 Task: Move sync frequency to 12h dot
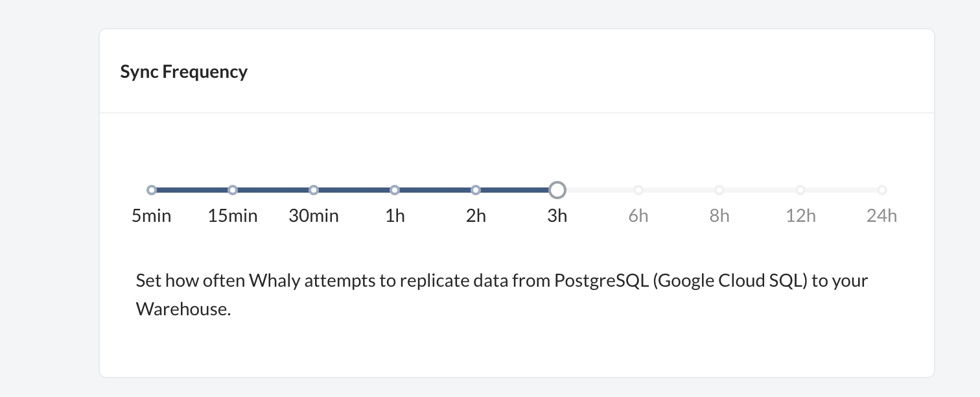click(x=800, y=190)
